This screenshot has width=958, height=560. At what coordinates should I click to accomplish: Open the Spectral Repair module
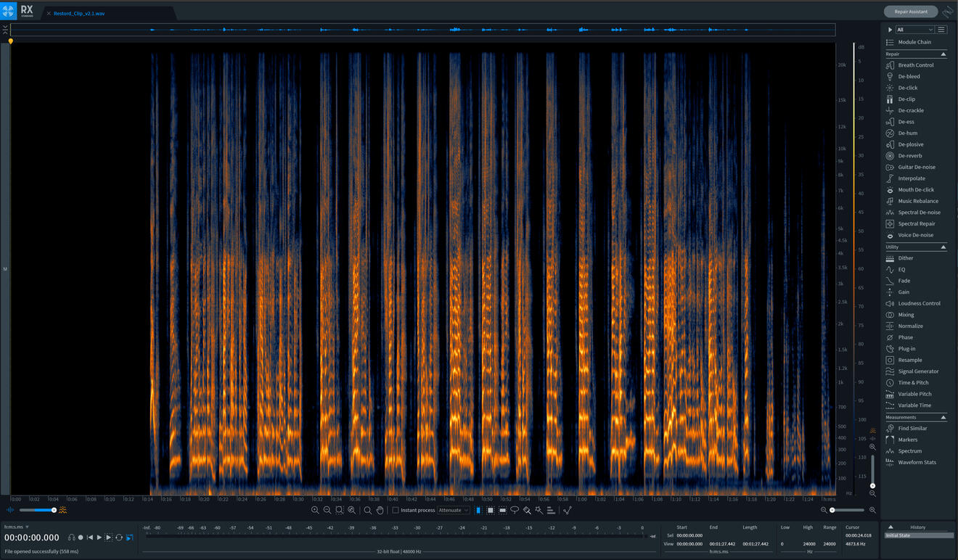click(916, 224)
